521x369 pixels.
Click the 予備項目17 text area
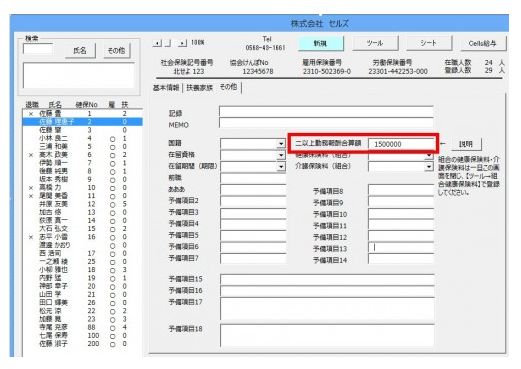coord(327,309)
